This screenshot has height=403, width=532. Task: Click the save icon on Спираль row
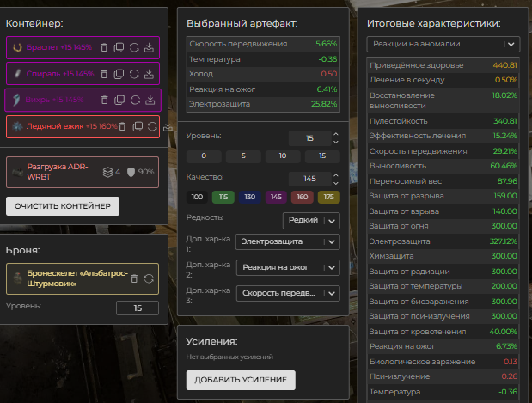coord(149,74)
